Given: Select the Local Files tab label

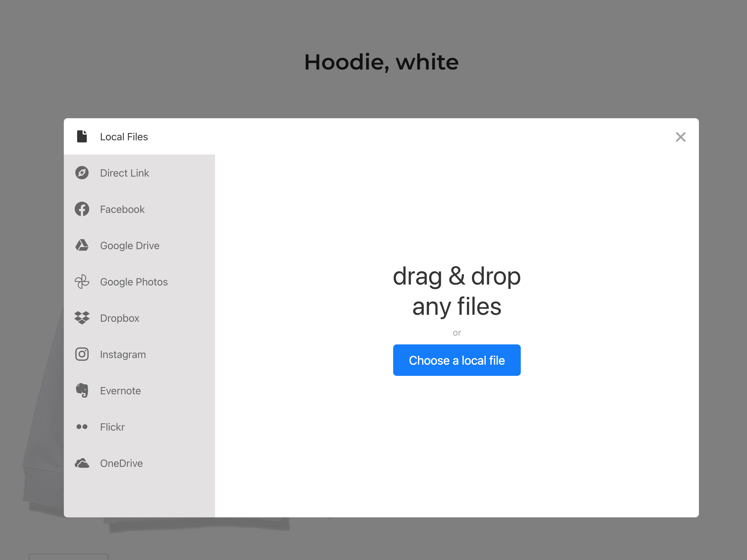Looking at the screenshot, I should tap(124, 137).
